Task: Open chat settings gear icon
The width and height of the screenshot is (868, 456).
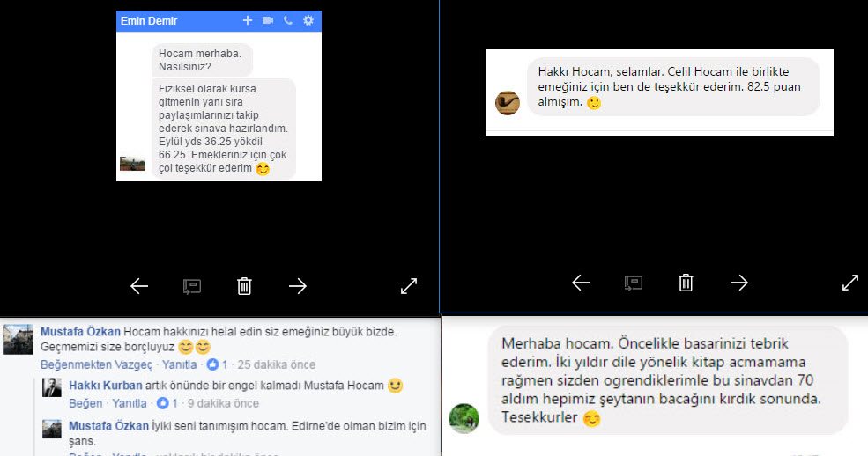Action: click(308, 20)
